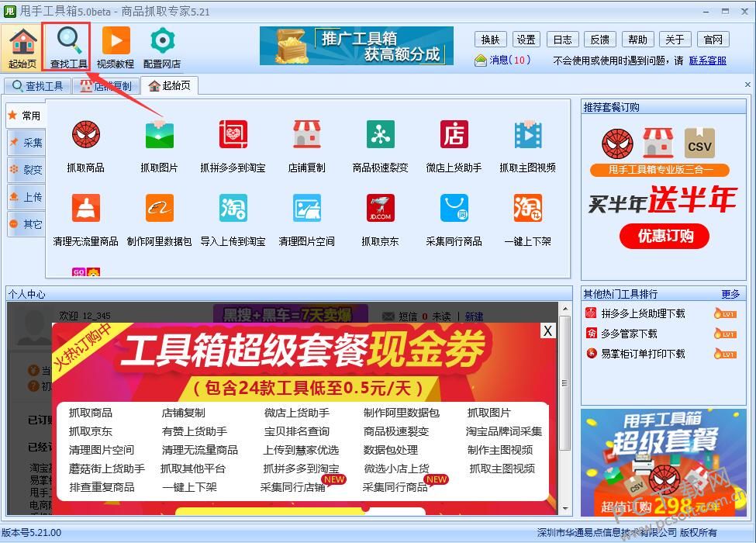This screenshot has height=543, width=756.
Task: Click 上传到慧家优选 in the popup list
Action: 301,450
